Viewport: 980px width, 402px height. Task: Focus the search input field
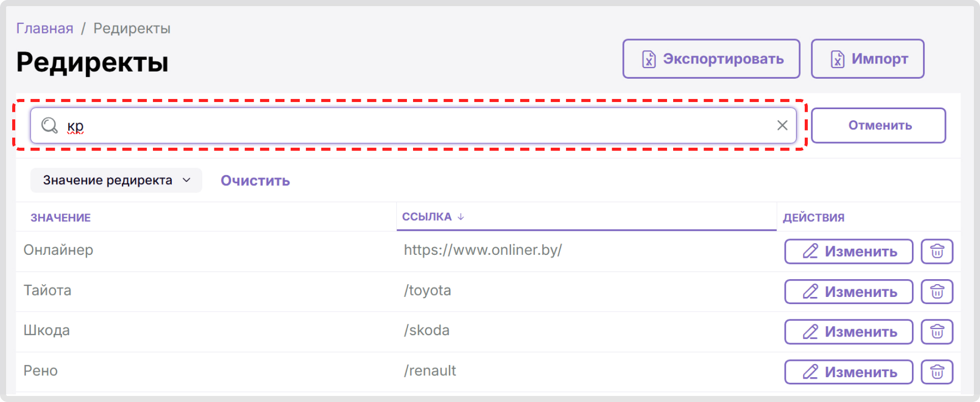click(x=406, y=125)
